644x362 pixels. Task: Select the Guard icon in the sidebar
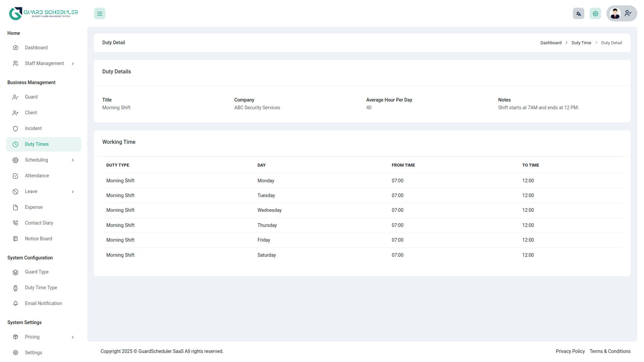pos(15,97)
